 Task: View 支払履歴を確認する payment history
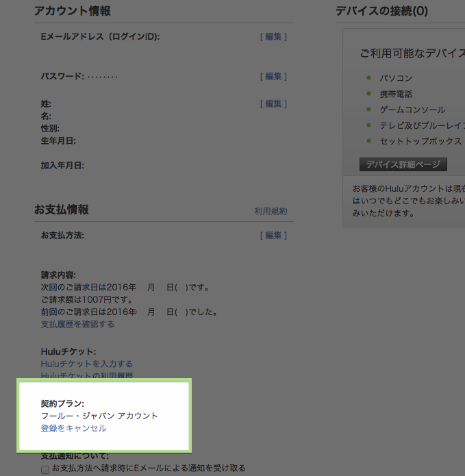point(77,324)
